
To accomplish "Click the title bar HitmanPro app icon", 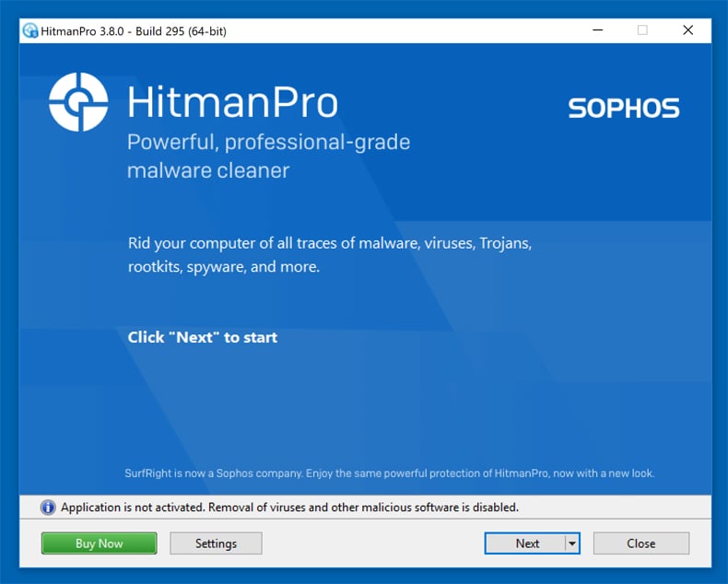I will 30,31.
